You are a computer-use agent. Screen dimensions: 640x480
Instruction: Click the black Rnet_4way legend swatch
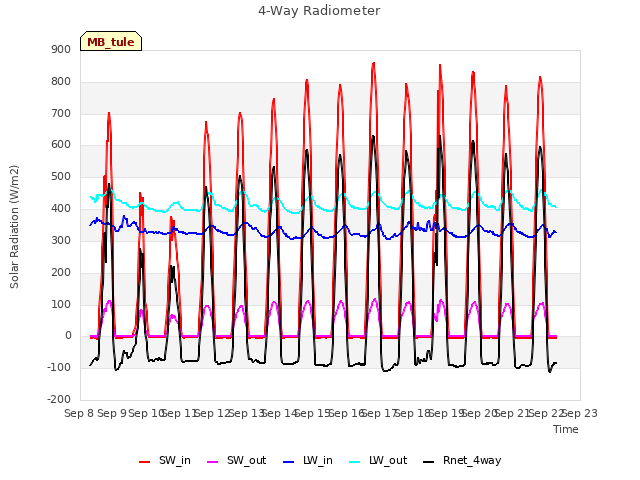(x=429, y=462)
